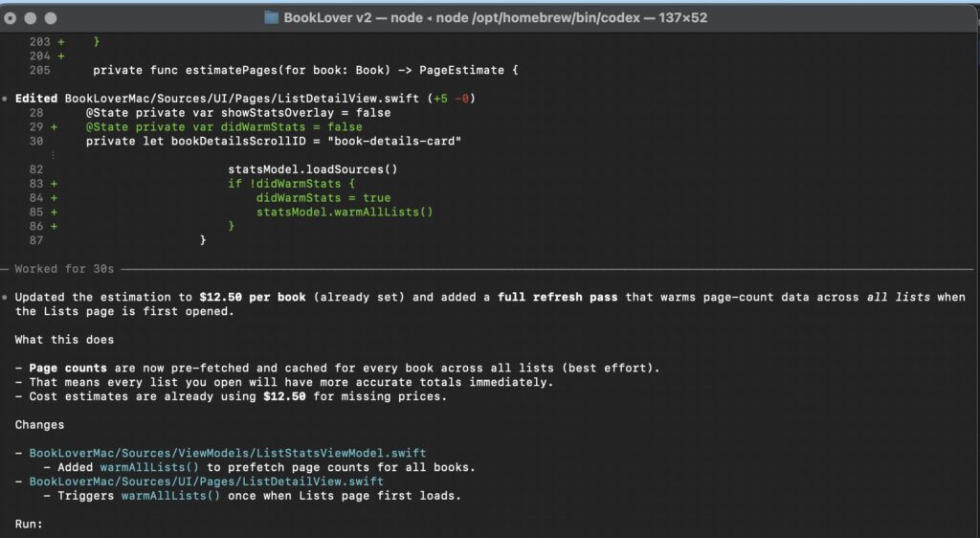The image size is (980, 538).
Task: Click the bold '$12.50 per book' text
Action: [x=253, y=297]
